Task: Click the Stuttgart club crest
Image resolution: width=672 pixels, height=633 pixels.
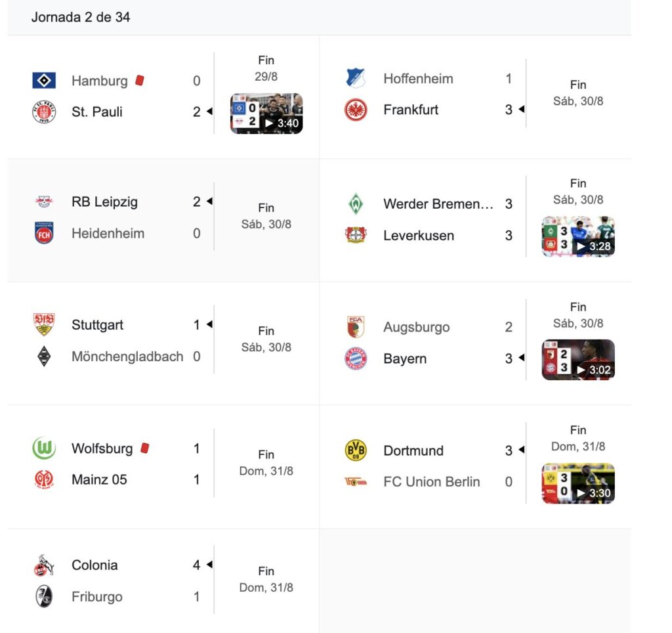Action: click(x=44, y=325)
